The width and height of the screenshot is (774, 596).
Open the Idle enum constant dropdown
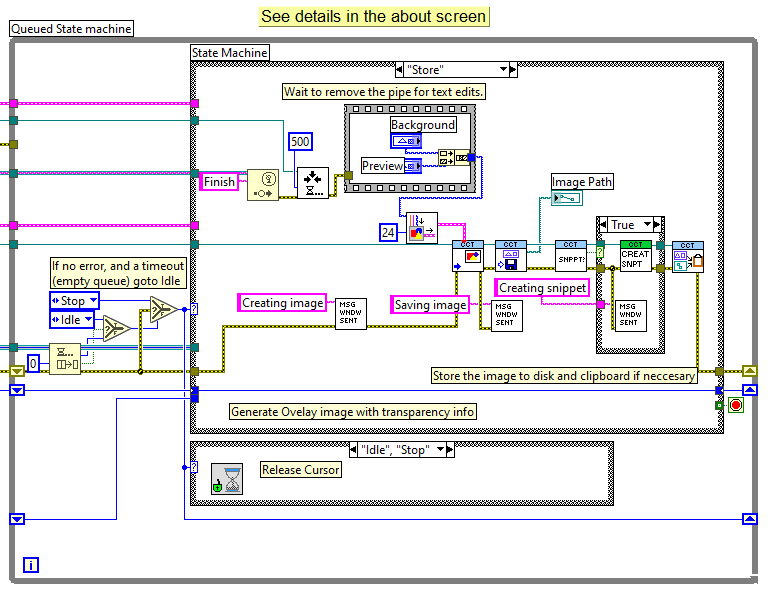[x=88, y=319]
